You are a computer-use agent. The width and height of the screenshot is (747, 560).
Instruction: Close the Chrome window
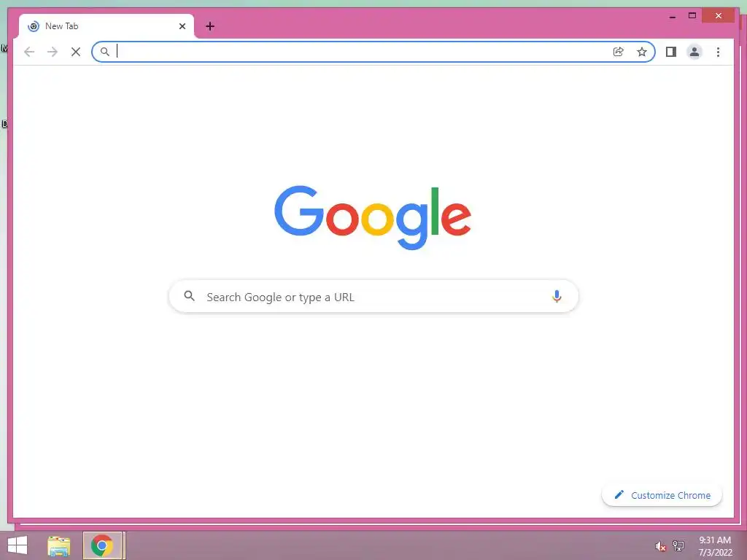tap(719, 16)
